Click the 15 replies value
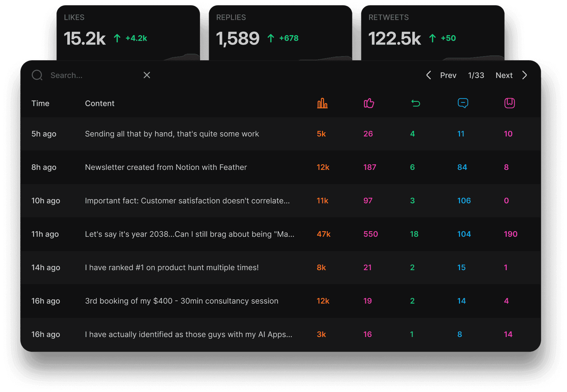This screenshot has height=392, width=567. tap(461, 267)
